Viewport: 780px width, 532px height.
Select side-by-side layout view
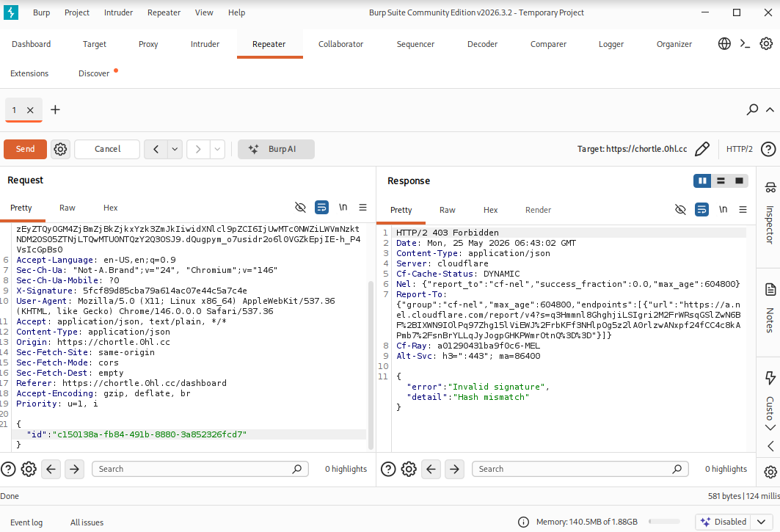(702, 181)
